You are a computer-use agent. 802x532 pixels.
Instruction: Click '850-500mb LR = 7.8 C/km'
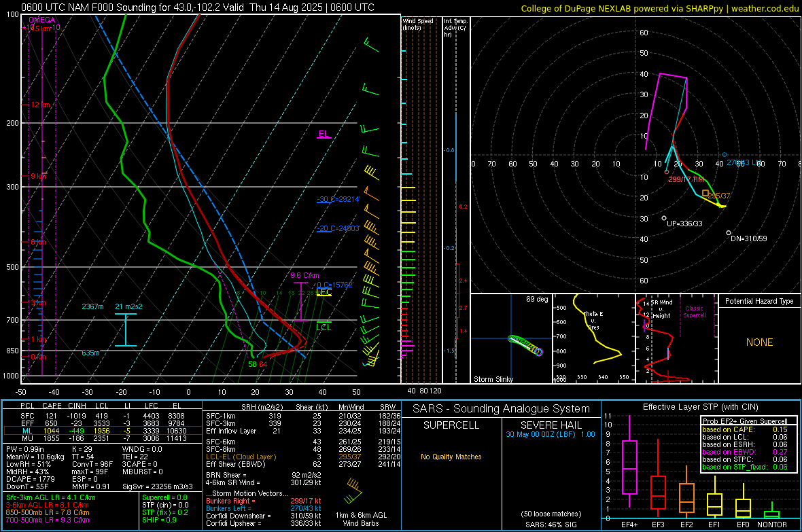[48, 512]
